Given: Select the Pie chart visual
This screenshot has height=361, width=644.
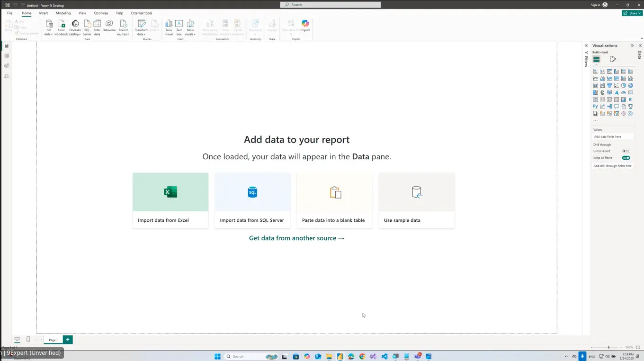Looking at the screenshot, I should pyautogui.click(x=624, y=86).
